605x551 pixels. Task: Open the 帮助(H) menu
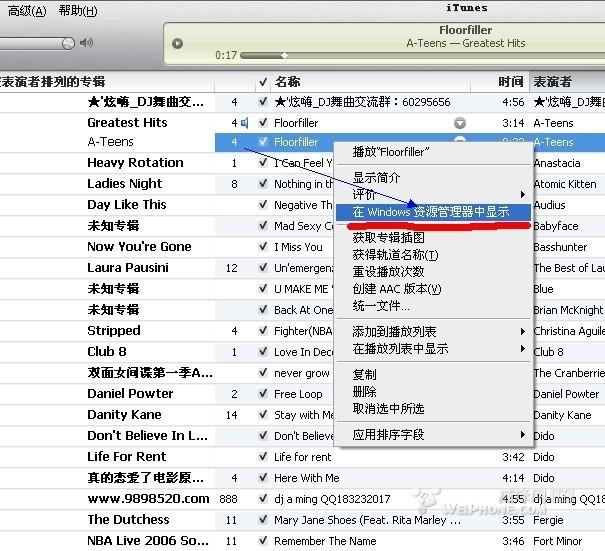tap(78, 11)
